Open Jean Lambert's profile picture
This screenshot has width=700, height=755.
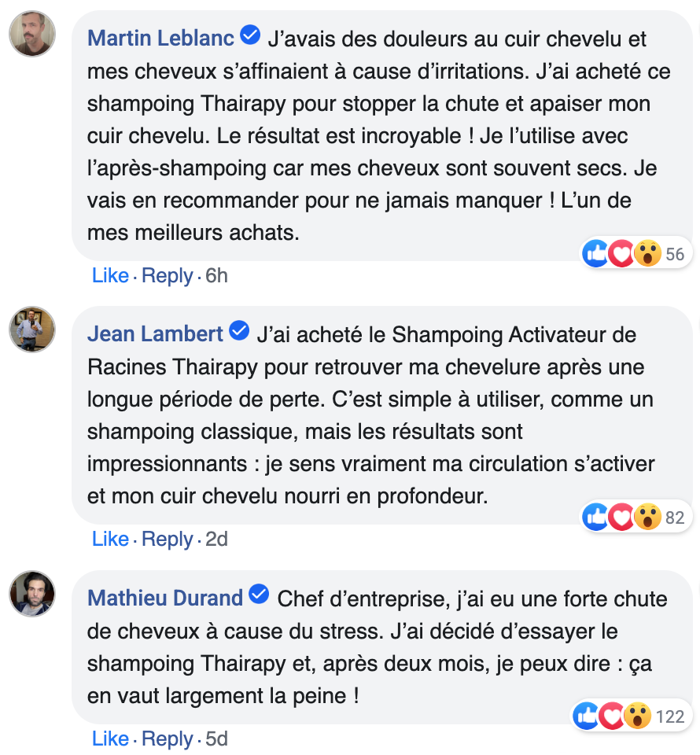tap(32, 329)
